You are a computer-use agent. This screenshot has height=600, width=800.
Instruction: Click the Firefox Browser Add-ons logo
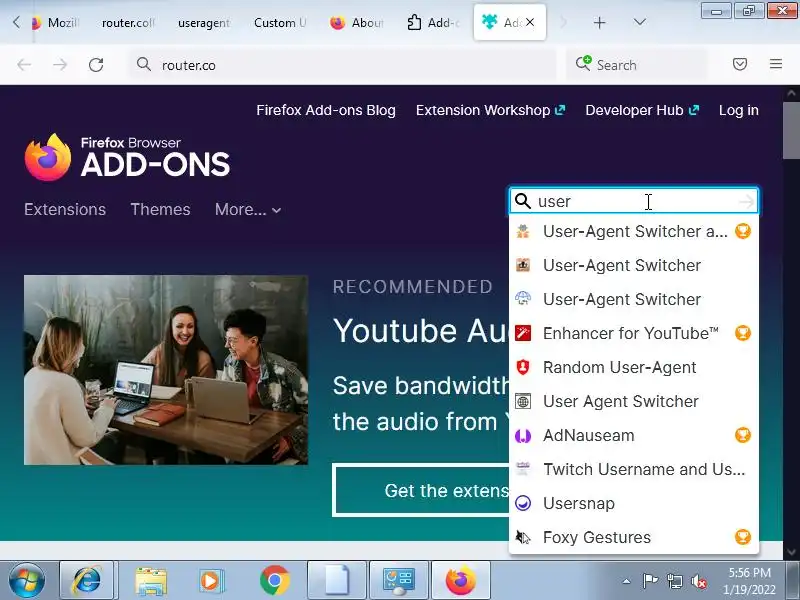pyautogui.click(x=127, y=157)
